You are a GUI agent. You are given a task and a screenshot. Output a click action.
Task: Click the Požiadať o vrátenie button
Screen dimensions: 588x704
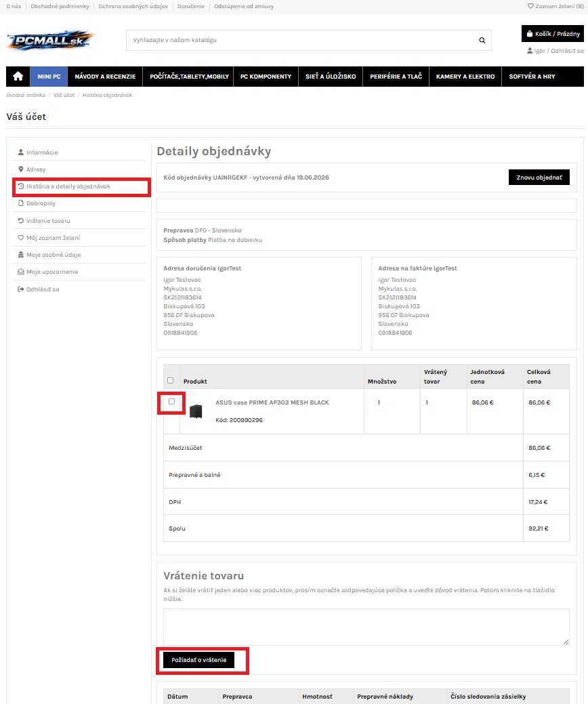198,660
